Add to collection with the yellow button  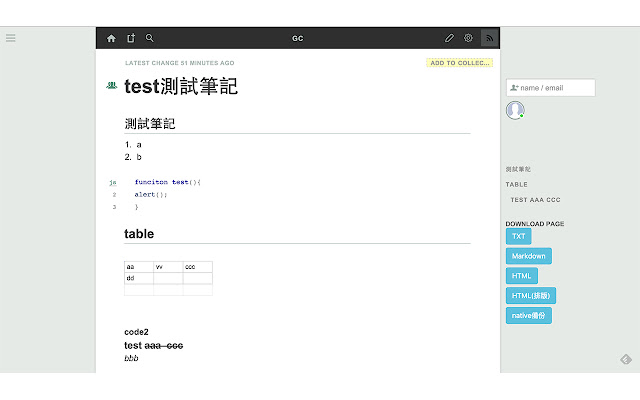(x=460, y=63)
